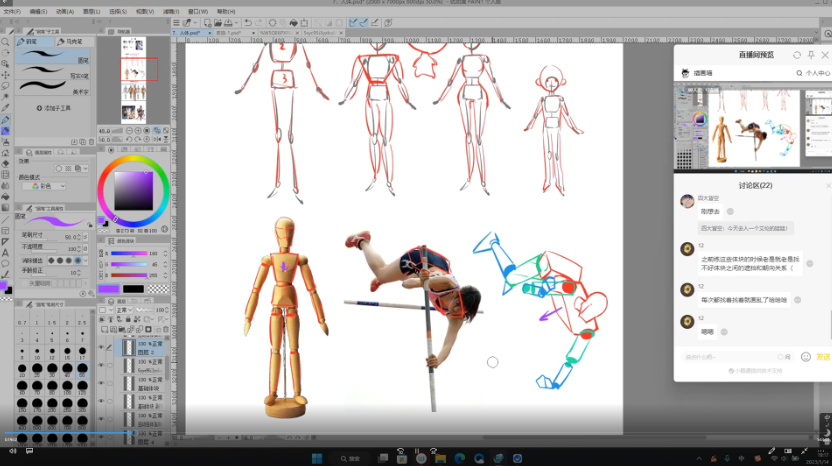Image resolution: width=832 pixels, height=466 pixels.
Task: Select the Move layer tool
Action: pyautogui.click(x=5, y=74)
